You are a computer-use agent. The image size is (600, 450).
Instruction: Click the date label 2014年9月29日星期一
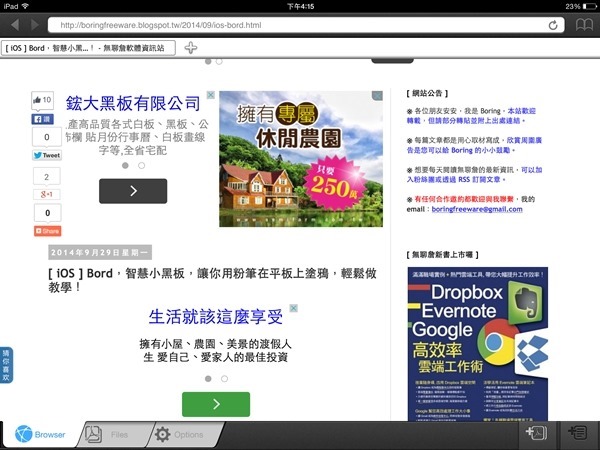pyautogui.click(x=100, y=252)
